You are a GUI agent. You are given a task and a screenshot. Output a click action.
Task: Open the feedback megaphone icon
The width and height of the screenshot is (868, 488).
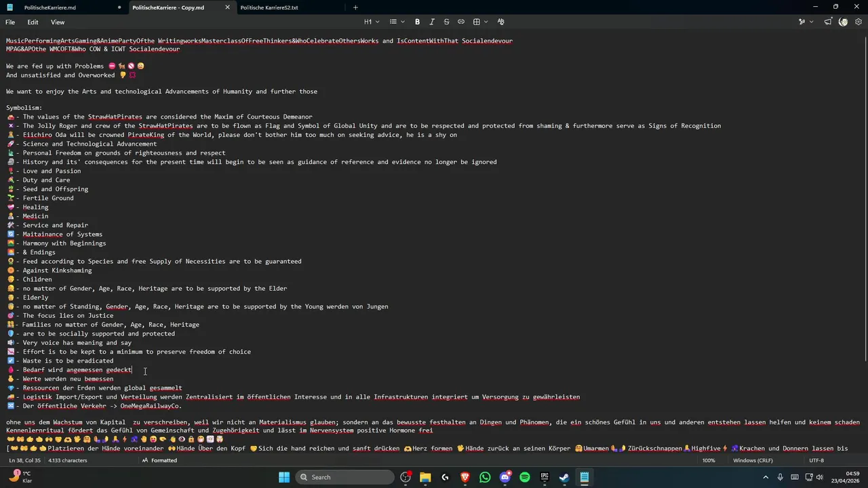[x=828, y=22]
